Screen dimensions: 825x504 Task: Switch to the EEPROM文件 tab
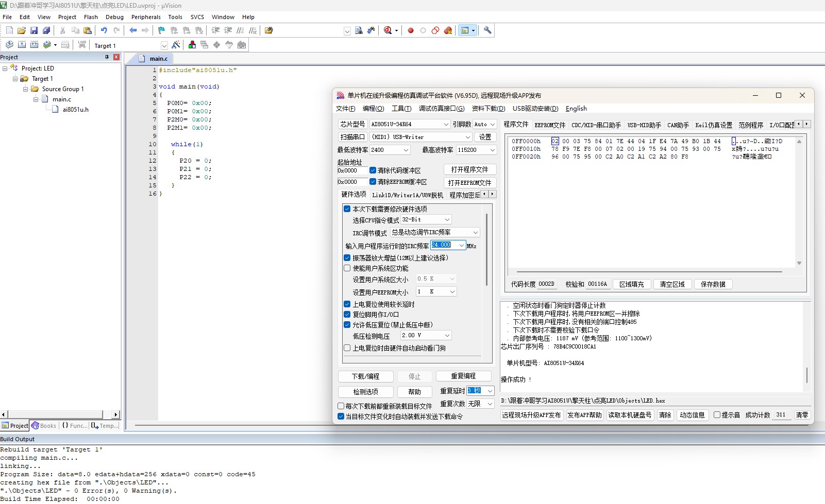pyautogui.click(x=549, y=125)
